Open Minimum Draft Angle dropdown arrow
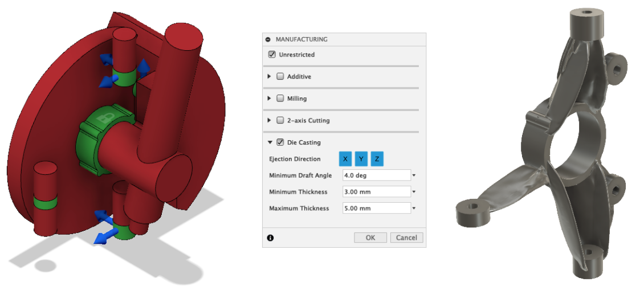 click(414, 175)
